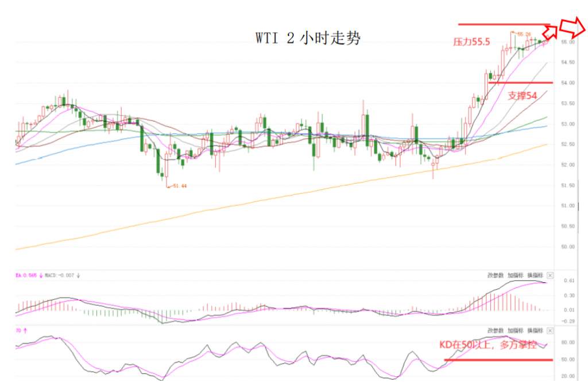The height and width of the screenshot is (382, 588).
Task: Click the 54.50 price axis label
Action: click(x=568, y=62)
